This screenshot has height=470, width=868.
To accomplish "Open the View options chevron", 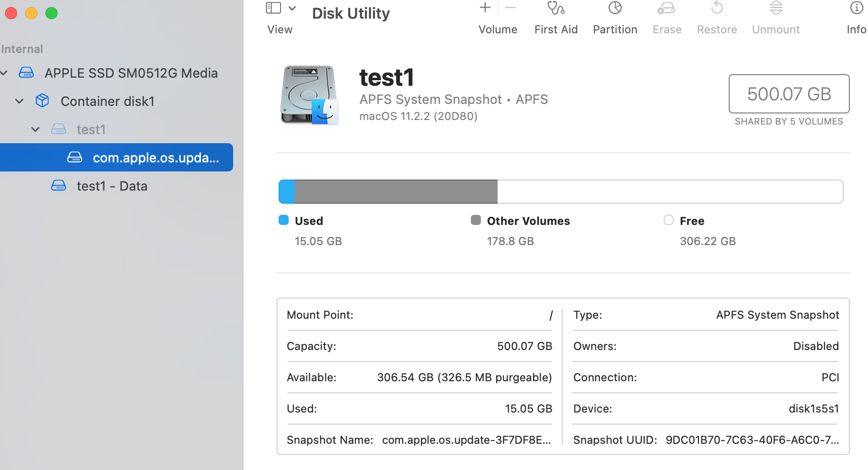I will coord(292,8).
